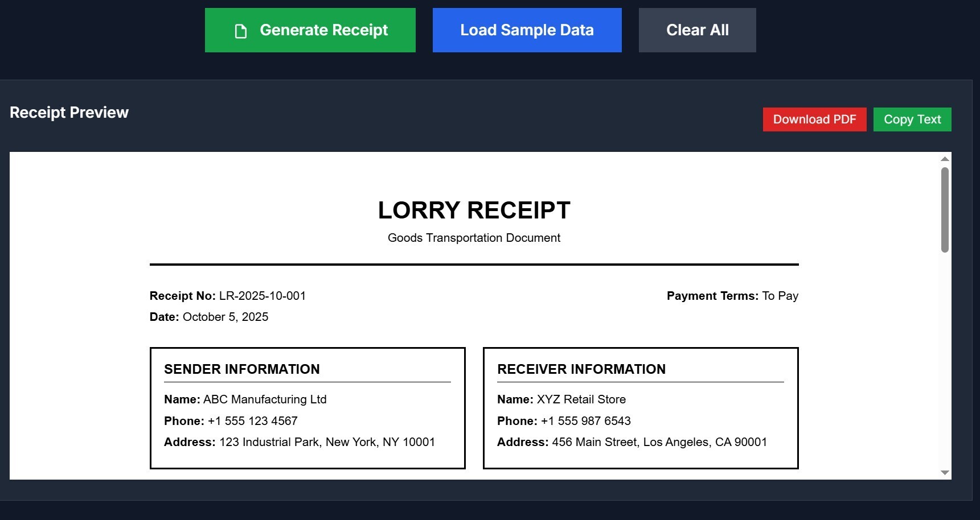
Task: Click sender name ABC Manufacturing Ltd
Action: pos(264,399)
